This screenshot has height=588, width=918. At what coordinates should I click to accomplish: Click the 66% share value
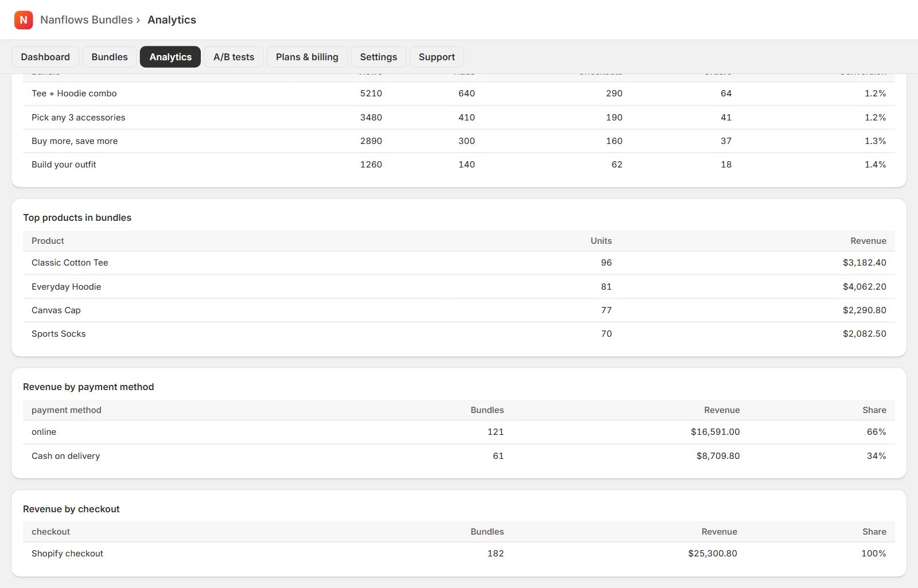click(877, 432)
